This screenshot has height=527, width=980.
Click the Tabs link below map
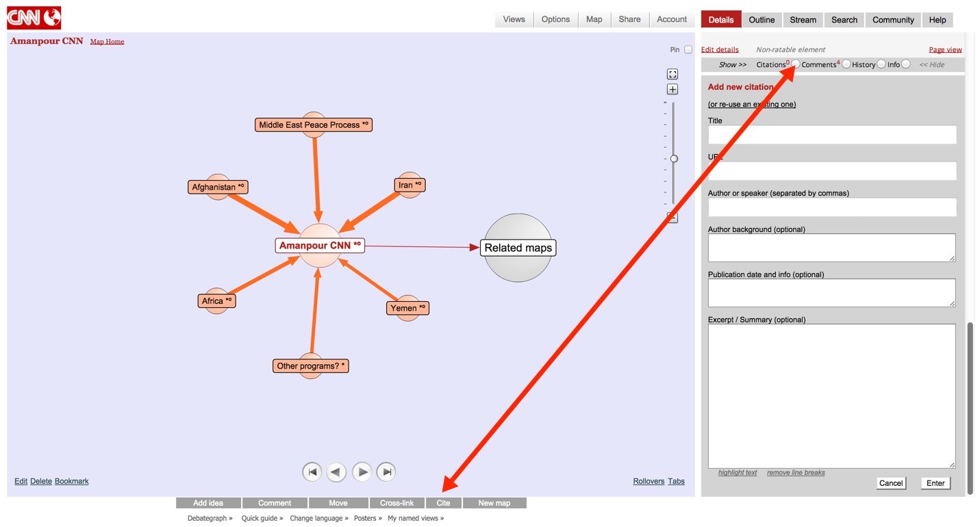(677, 481)
